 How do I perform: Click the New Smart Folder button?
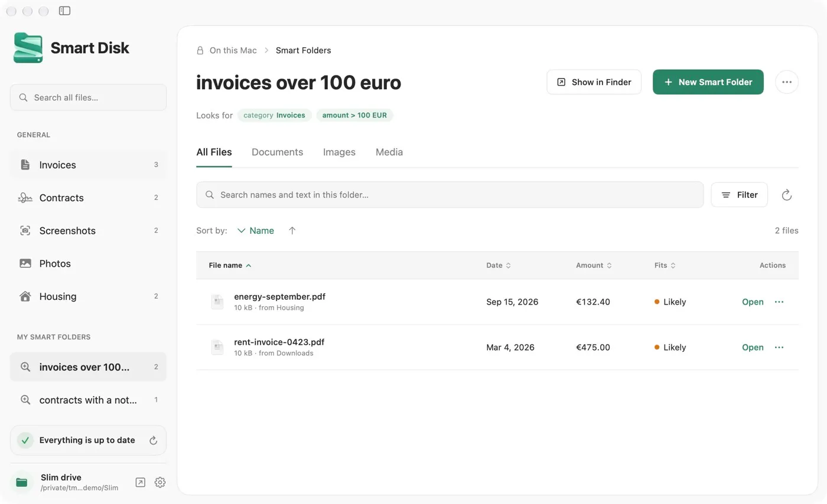(708, 82)
